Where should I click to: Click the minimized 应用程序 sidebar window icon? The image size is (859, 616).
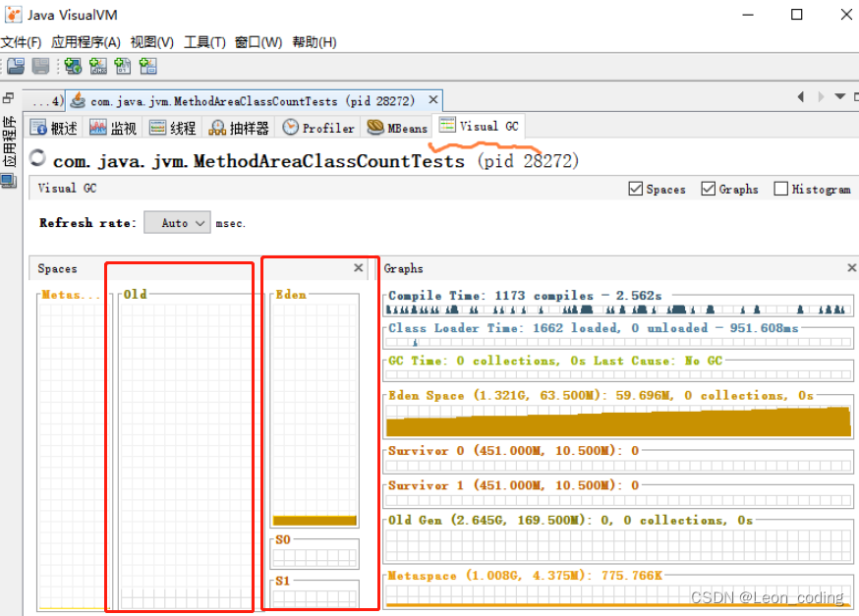(x=9, y=181)
